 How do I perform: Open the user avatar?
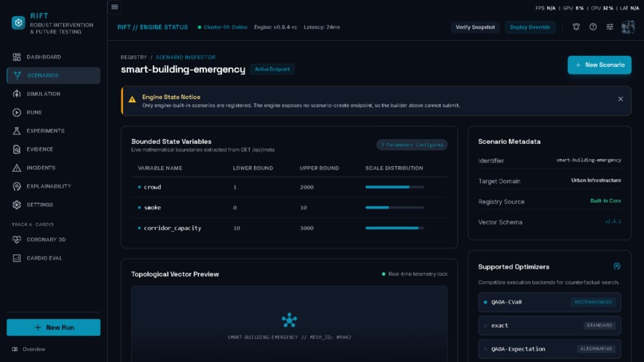point(628,27)
